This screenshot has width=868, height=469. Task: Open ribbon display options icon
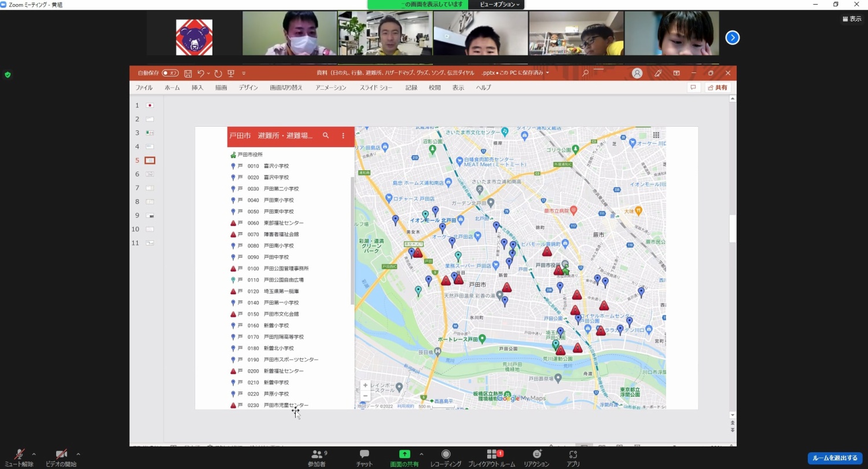[x=676, y=74]
